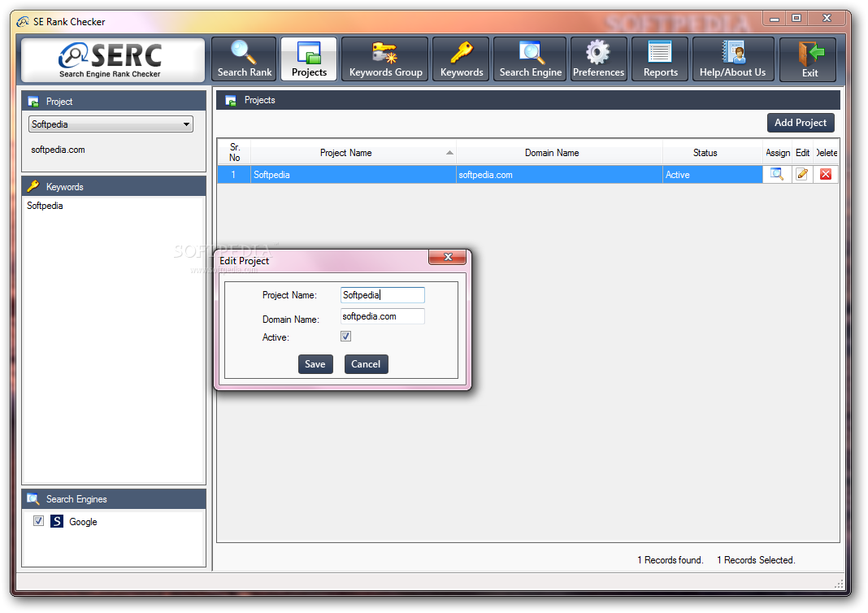This screenshot has width=868, height=613.
Task: Click the SERC Search Engine Rank Checker logo
Action: click(x=112, y=60)
